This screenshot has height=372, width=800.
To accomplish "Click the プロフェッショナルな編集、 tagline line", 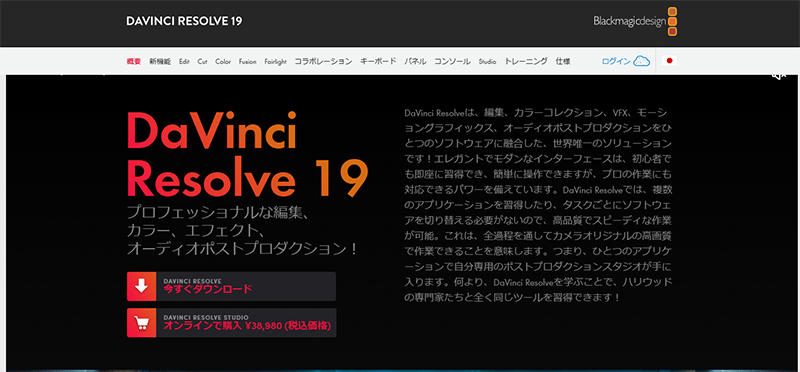I will point(218,212).
